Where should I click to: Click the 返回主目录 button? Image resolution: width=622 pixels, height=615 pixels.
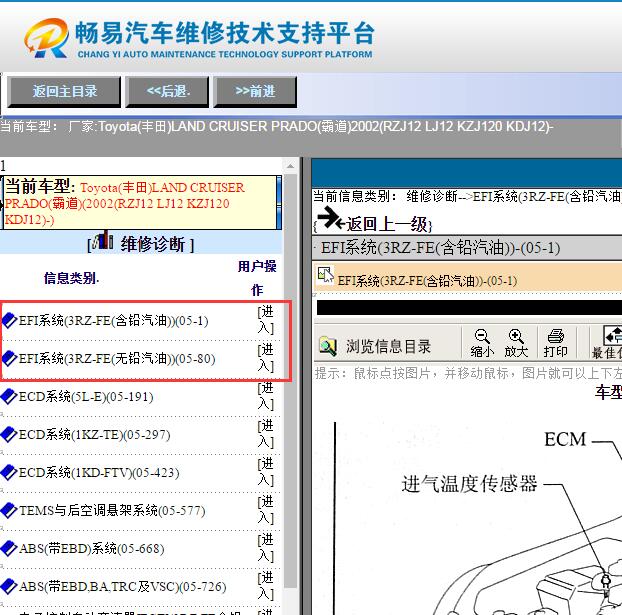(64, 92)
